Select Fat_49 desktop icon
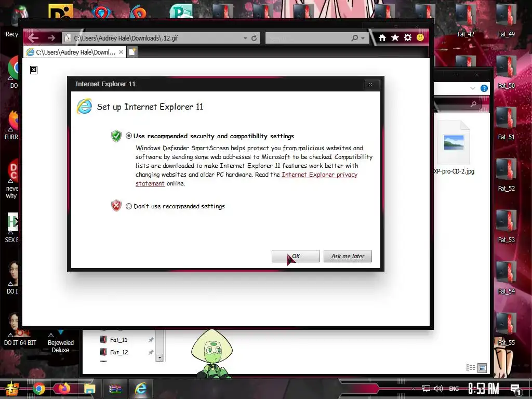This screenshot has height=399, width=532. click(x=506, y=20)
